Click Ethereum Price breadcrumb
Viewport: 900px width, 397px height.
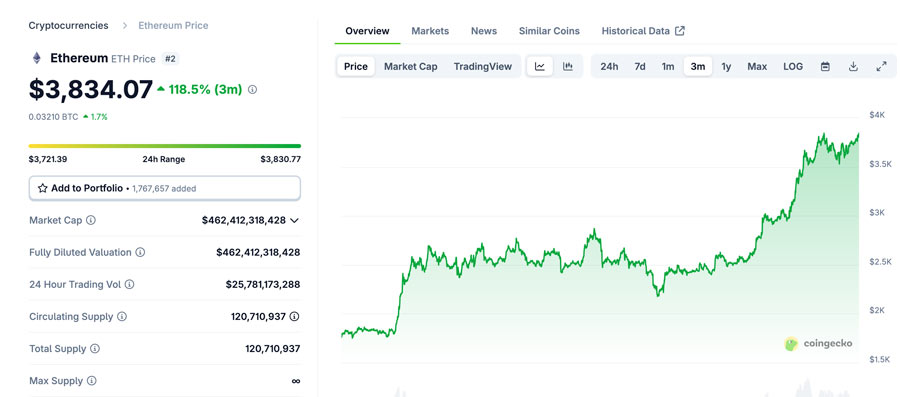173,25
